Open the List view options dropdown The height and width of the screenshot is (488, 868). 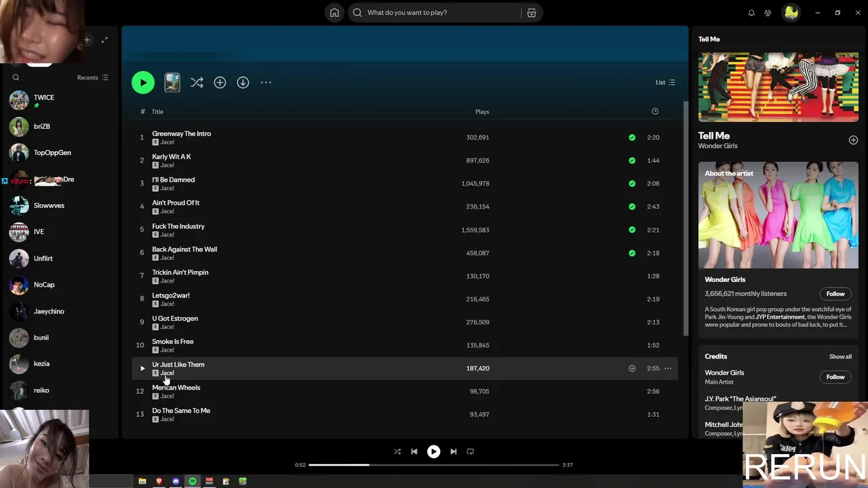click(x=665, y=83)
